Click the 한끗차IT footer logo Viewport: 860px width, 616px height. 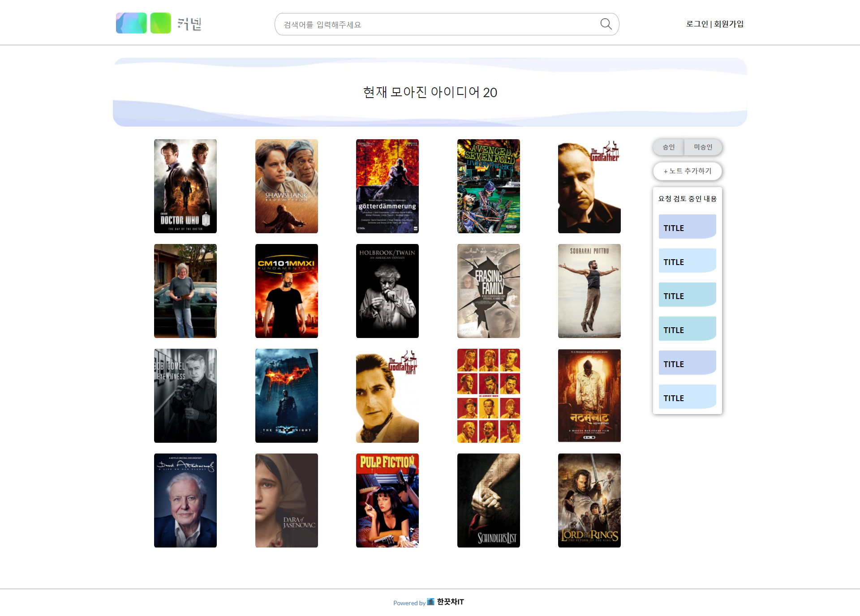(x=446, y=602)
